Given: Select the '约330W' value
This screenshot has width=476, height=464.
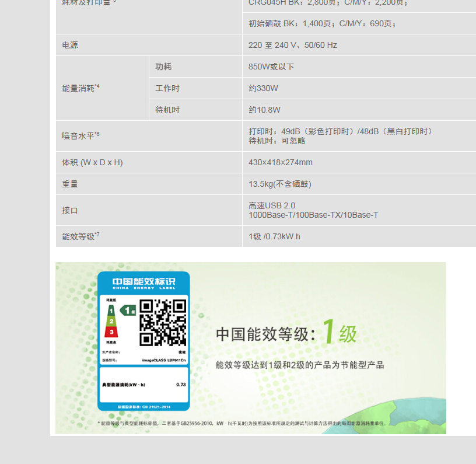Looking at the screenshot, I should 263,88.
